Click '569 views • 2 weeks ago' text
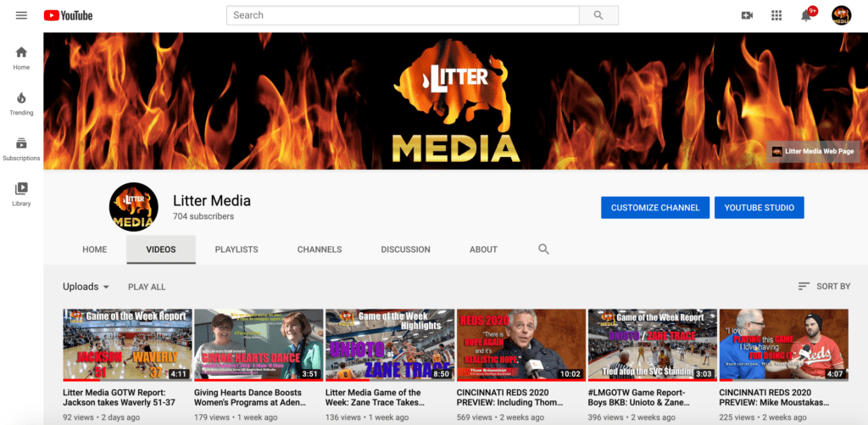Screen dimensions: 868x425 pos(498,417)
